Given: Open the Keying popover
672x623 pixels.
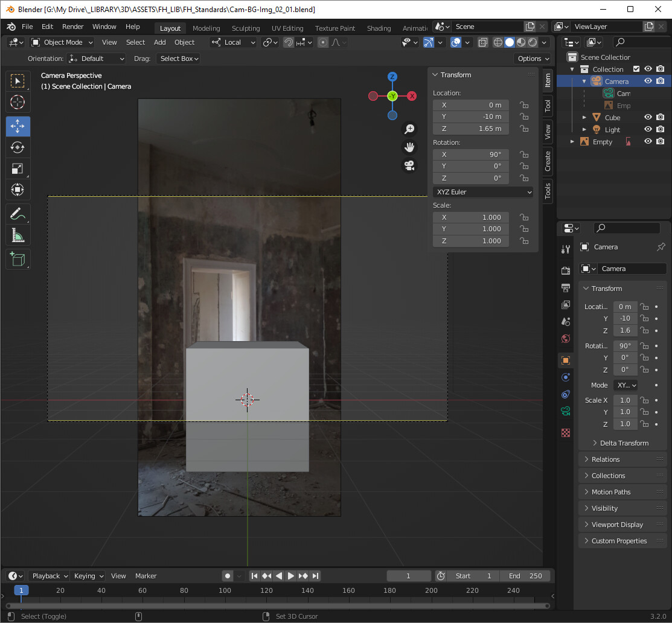Looking at the screenshot, I should pos(88,576).
